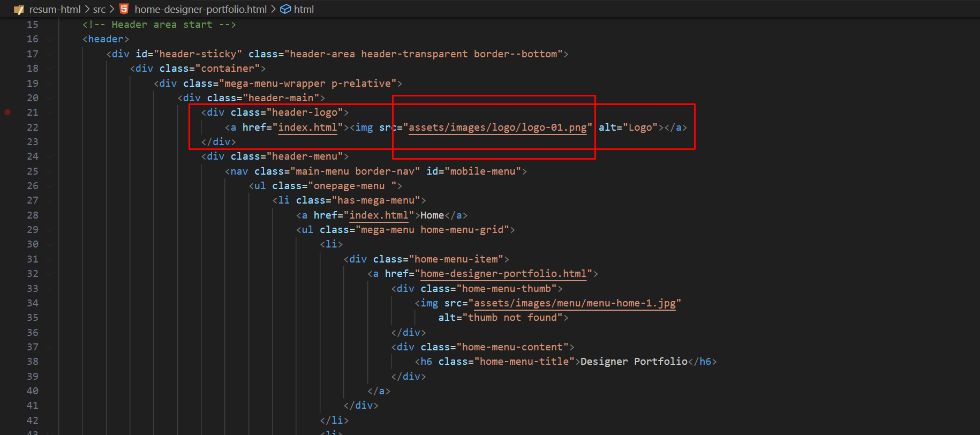This screenshot has height=435, width=980.
Task: Open home-designer-portfolio.html breadcrumb item
Action: [x=200, y=9]
